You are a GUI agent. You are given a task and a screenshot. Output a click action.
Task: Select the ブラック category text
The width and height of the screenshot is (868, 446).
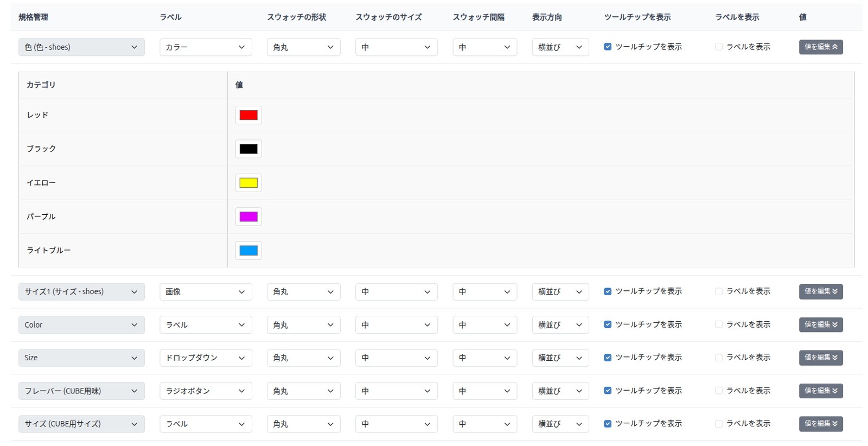point(41,149)
